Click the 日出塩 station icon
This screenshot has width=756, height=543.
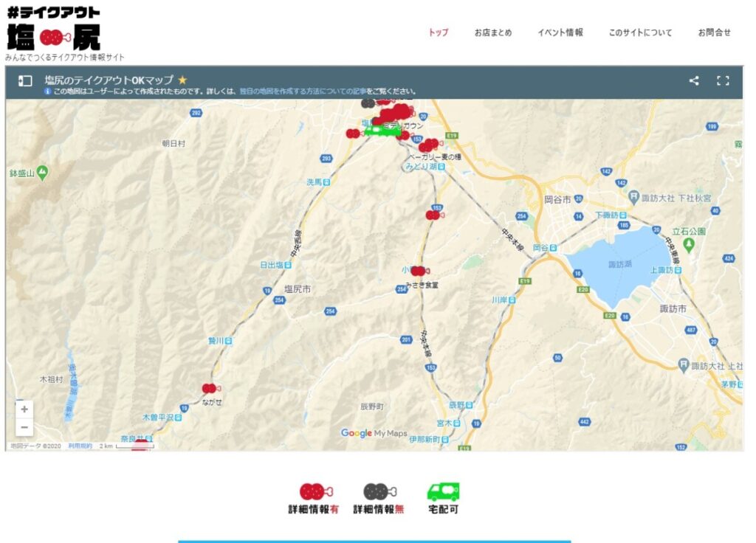[288, 265]
